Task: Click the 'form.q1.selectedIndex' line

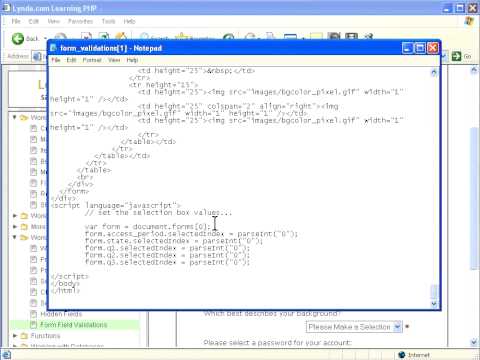Action: (167, 248)
